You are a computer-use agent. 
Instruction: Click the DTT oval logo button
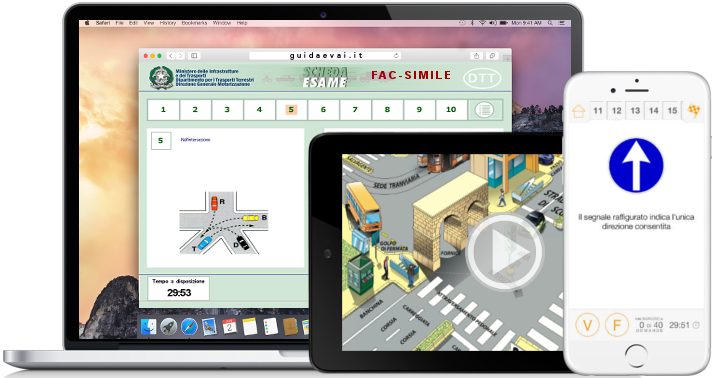click(482, 78)
